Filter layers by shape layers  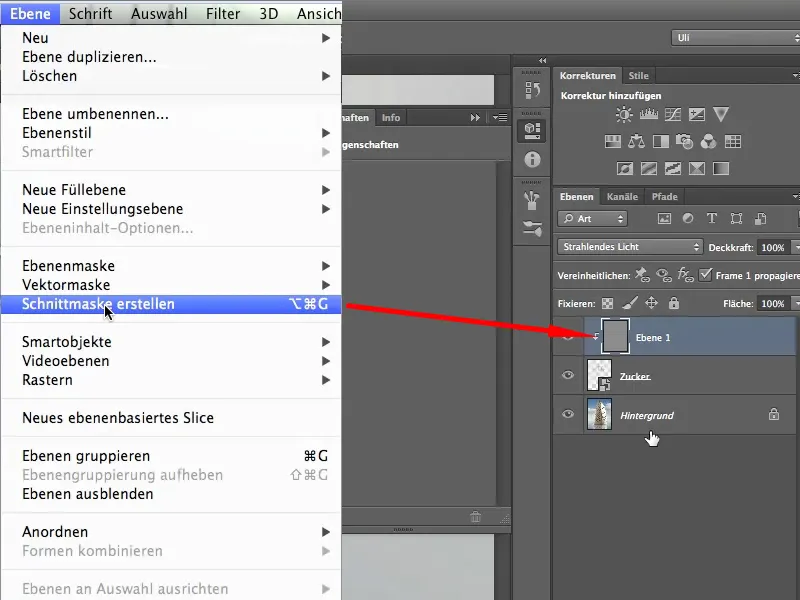(736, 219)
